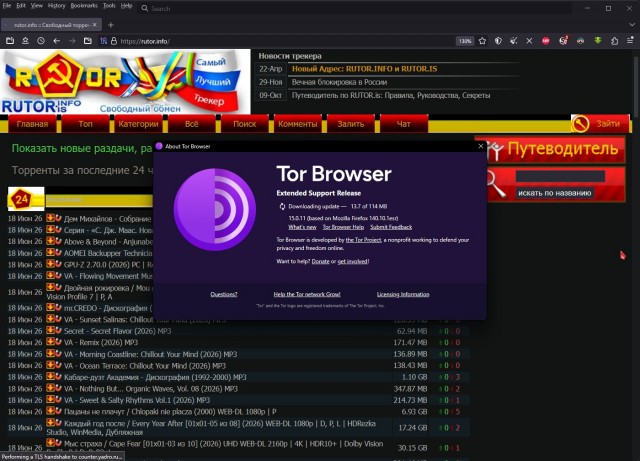Open the Чат nav button

tap(404, 124)
